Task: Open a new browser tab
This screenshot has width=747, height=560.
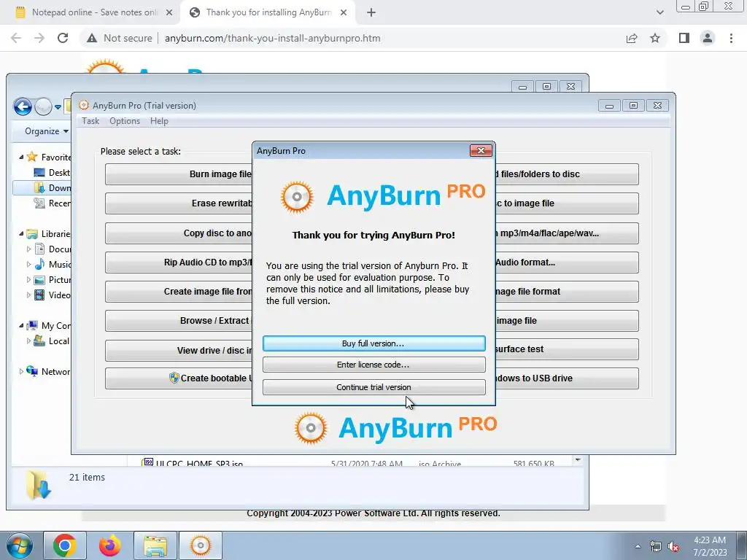Action: click(x=371, y=13)
